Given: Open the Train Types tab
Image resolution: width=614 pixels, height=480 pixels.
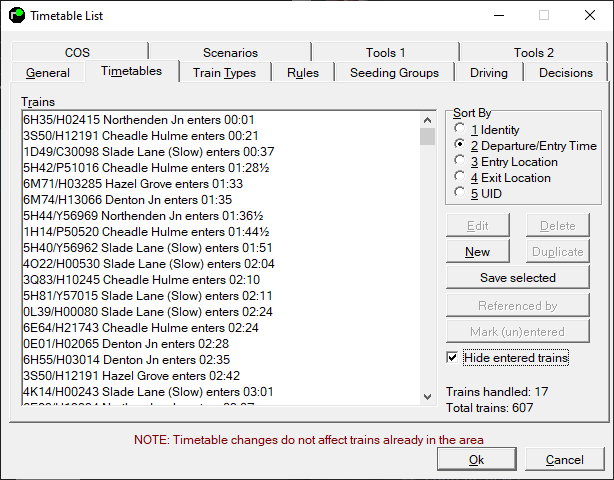Looking at the screenshot, I should (x=224, y=73).
